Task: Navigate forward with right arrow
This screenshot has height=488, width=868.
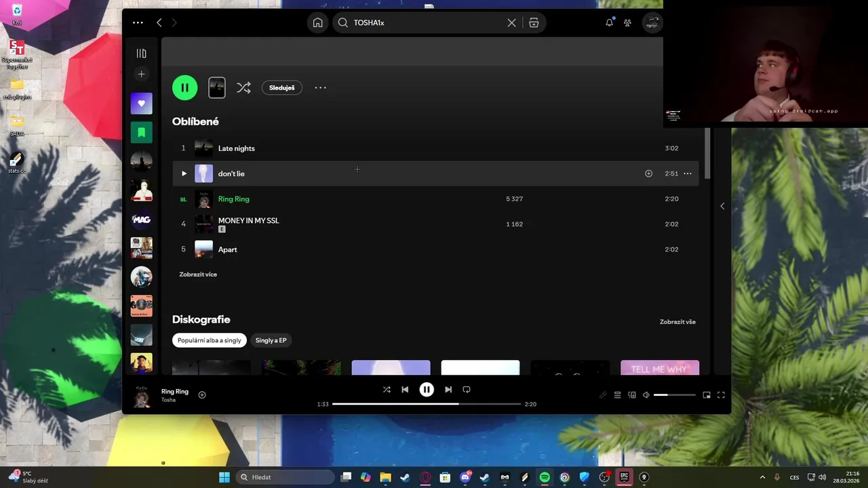Action: tap(174, 22)
